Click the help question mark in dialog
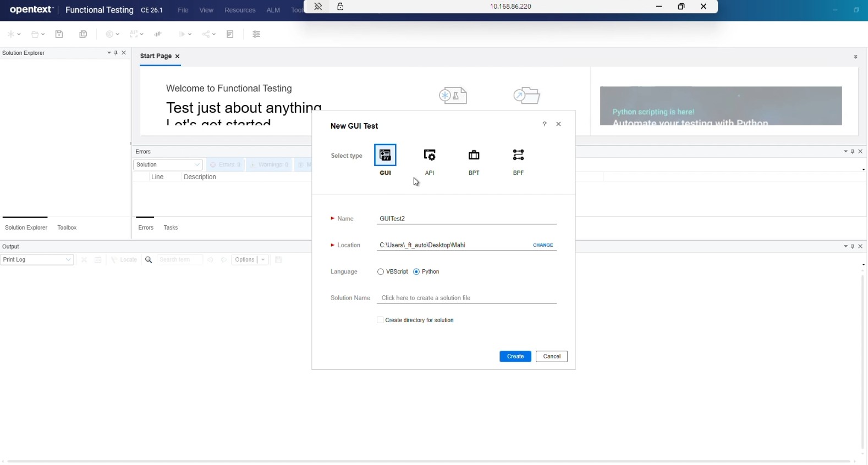Screen dimensions: 868x465 (545, 124)
